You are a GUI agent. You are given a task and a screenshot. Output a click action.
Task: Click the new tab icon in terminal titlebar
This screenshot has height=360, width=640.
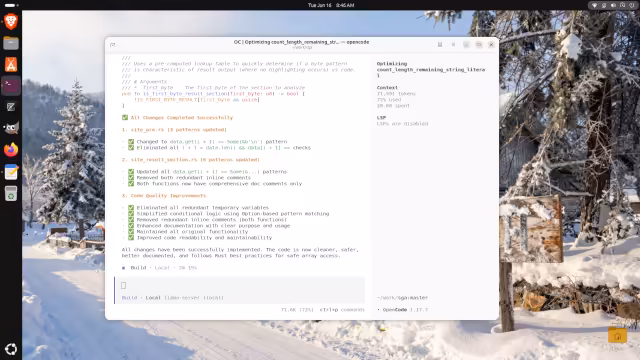pos(113,44)
